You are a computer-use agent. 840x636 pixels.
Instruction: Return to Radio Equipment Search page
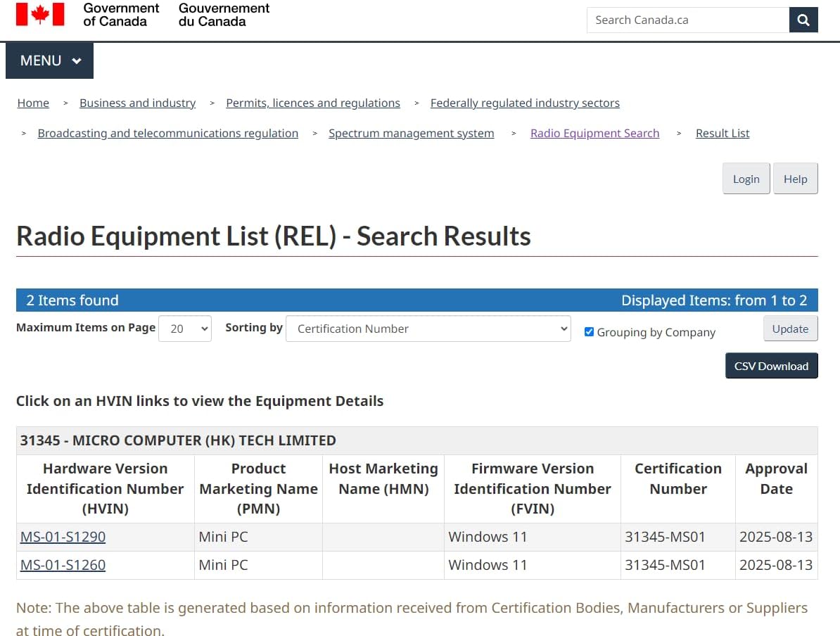[x=594, y=133]
